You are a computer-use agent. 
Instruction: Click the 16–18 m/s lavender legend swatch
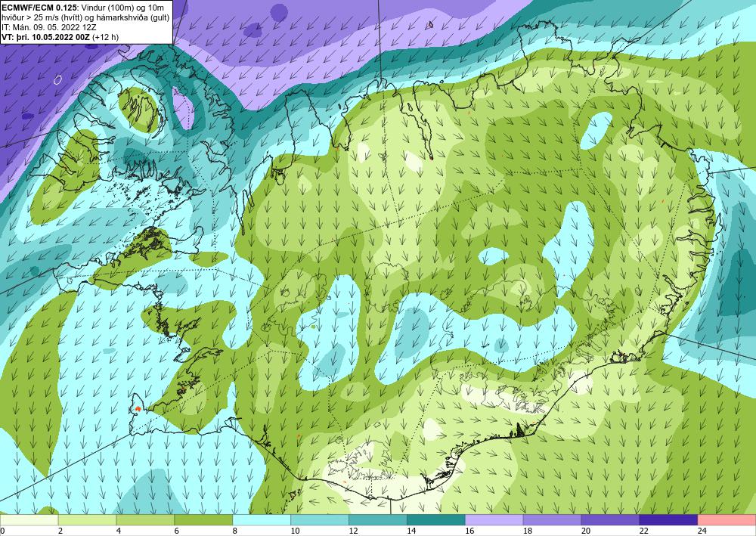[494, 520]
